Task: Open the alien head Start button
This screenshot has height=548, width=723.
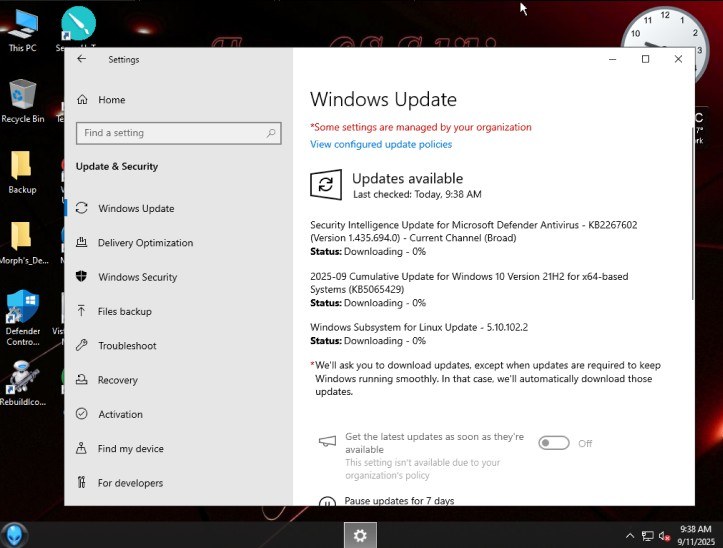Action: (x=14, y=535)
